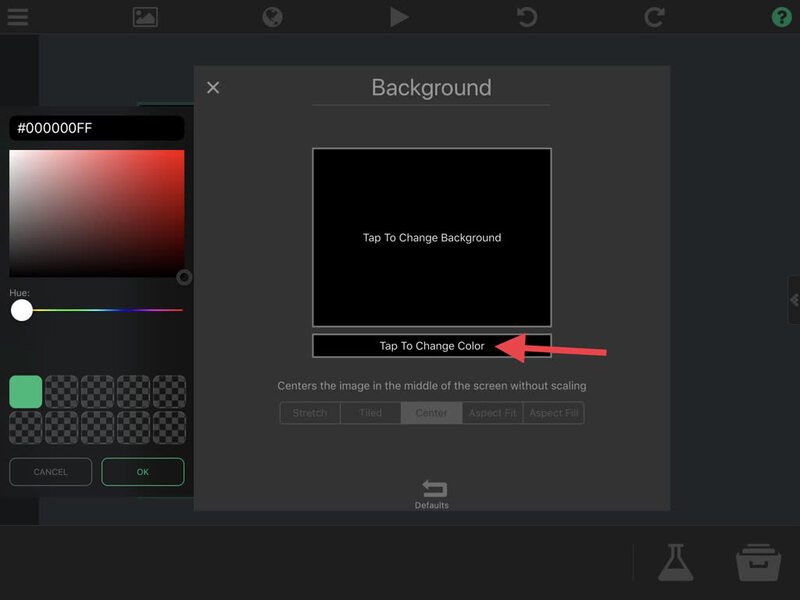
Task: Tap the image background icon in toolbar
Action: (x=145, y=17)
